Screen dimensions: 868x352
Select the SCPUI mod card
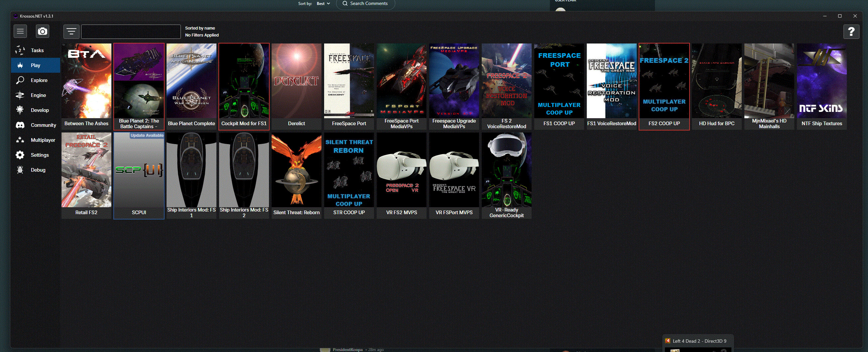click(x=139, y=176)
